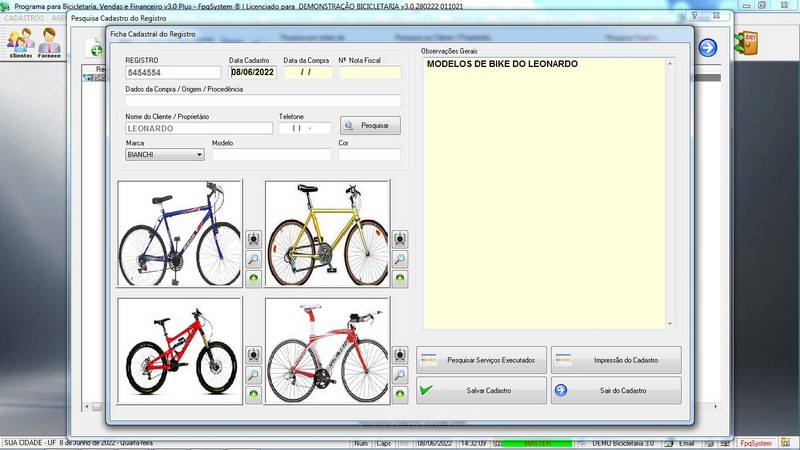
Task: Click the Pesquisar button next to Telefone
Action: (x=370, y=126)
